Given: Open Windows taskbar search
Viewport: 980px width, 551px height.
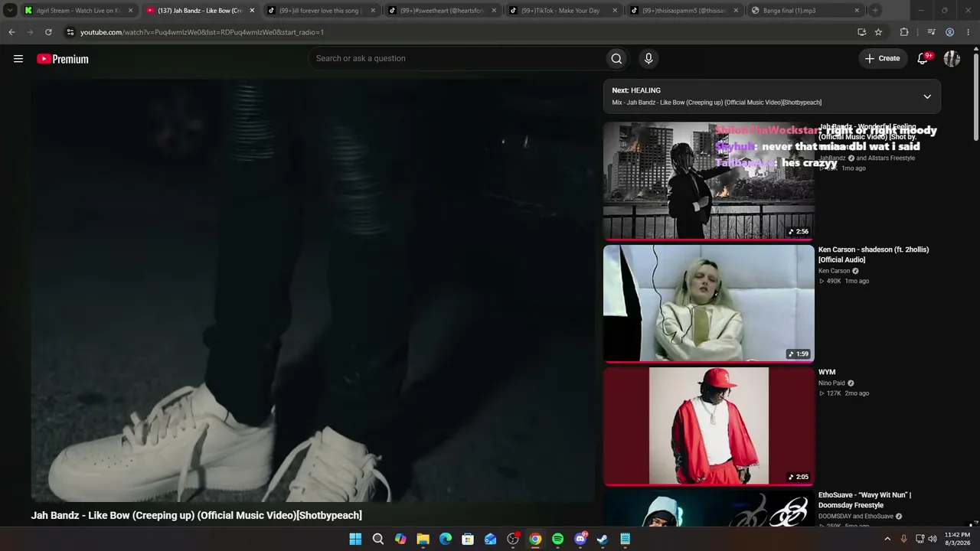Looking at the screenshot, I should pos(378,539).
